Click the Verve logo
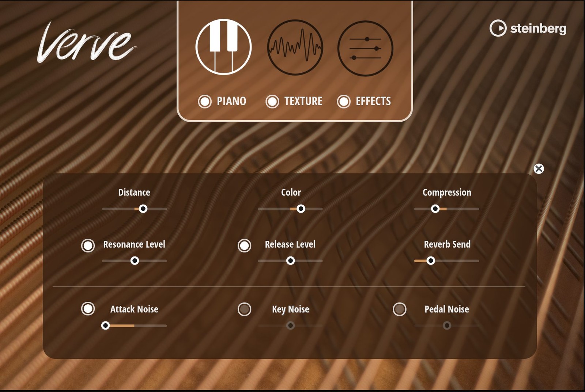The height and width of the screenshot is (392, 585). [87, 42]
